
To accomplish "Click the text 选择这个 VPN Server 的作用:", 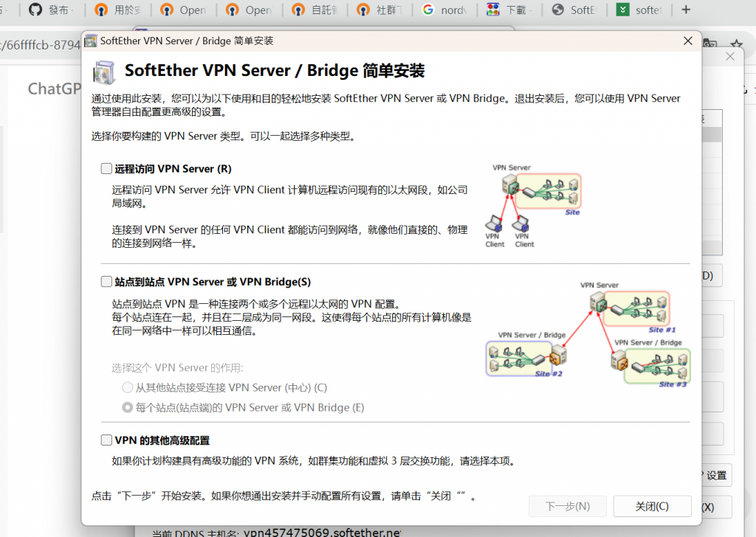I will pyautogui.click(x=177, y=368).
